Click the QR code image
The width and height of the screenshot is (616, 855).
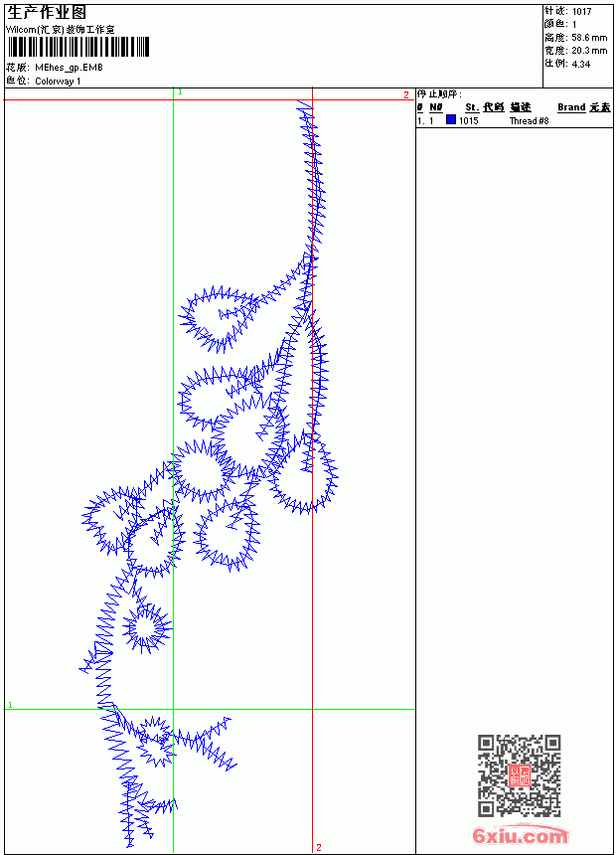click(x=520, y=775)
